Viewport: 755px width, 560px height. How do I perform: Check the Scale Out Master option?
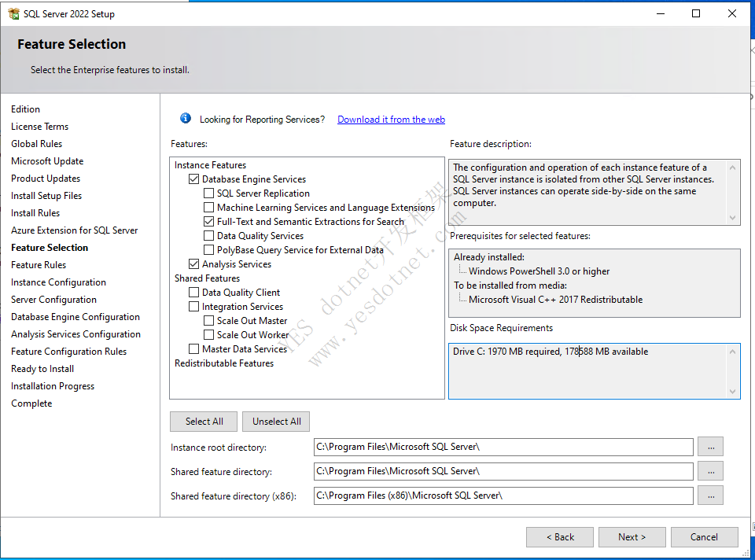[208, 320]
